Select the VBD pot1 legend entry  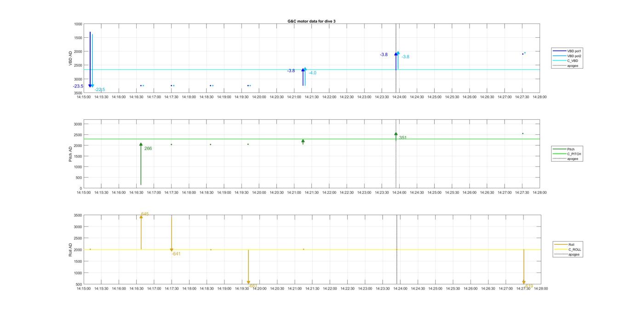[568, 51]
